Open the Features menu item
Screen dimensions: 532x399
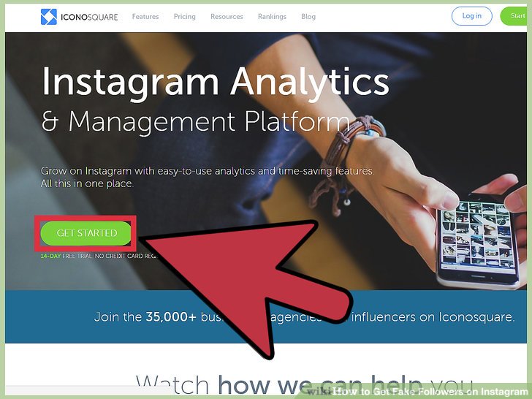pos(145,17)
